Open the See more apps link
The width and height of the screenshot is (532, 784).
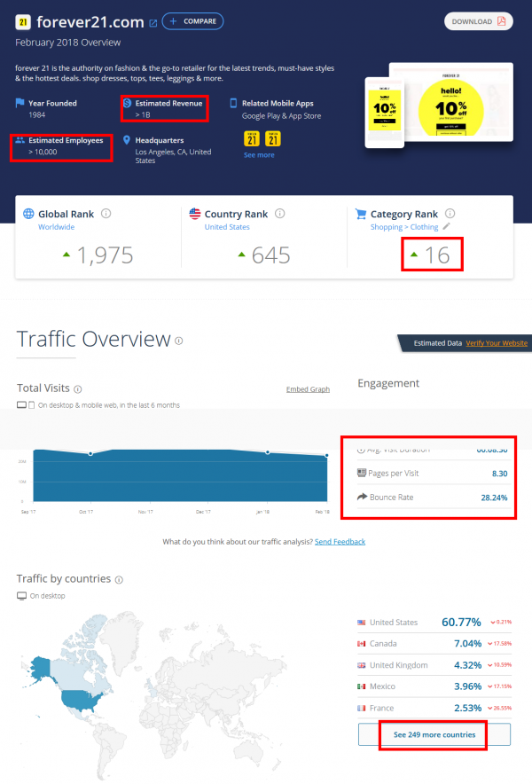(259, 155)
